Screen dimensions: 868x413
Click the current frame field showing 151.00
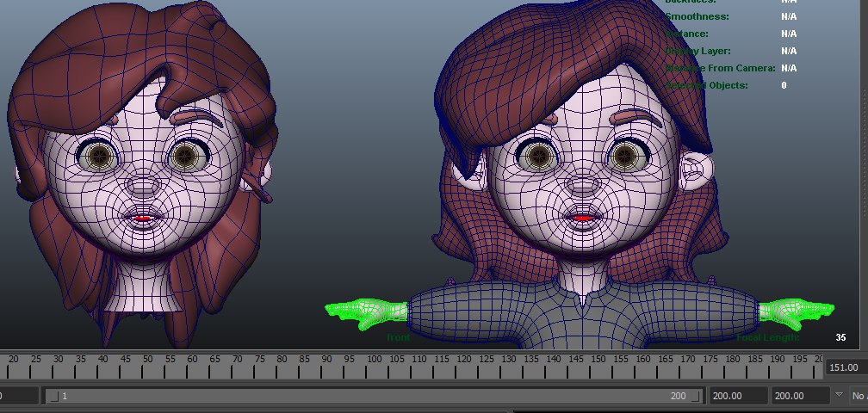845,367
